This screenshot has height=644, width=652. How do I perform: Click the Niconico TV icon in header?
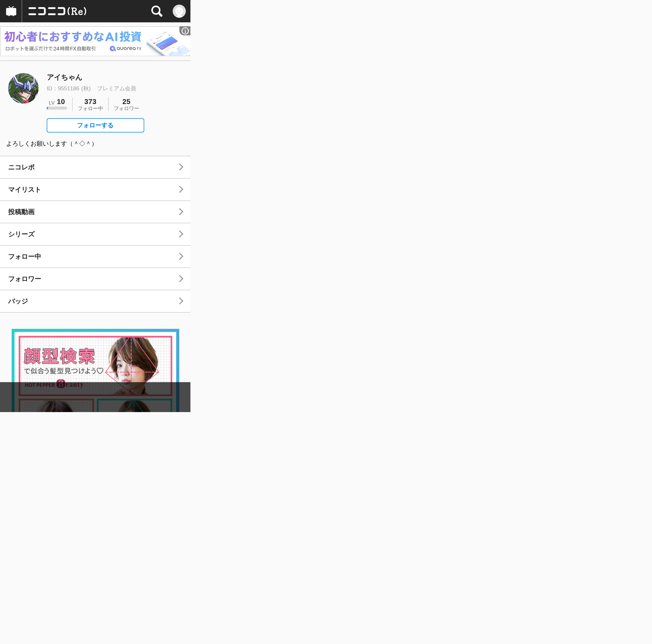click(11, 11)
